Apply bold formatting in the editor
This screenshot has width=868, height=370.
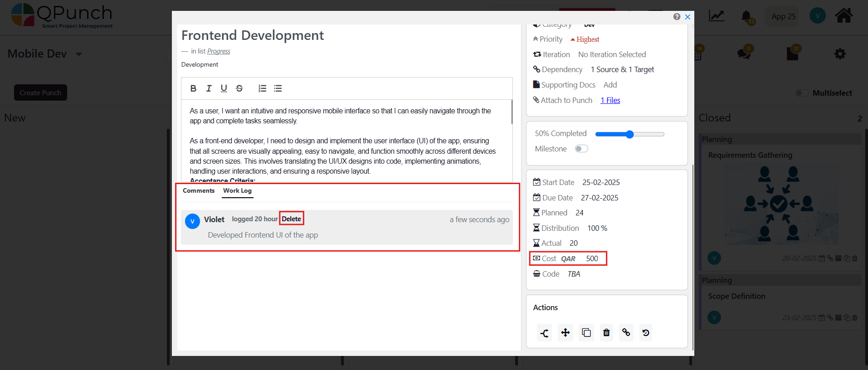[193, 88]
